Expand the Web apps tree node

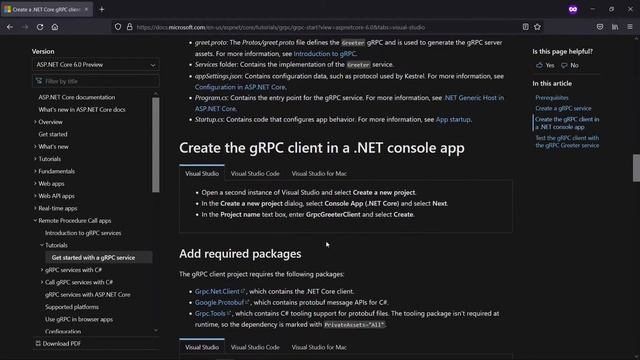pyautogui.click(x=35, y=184)
